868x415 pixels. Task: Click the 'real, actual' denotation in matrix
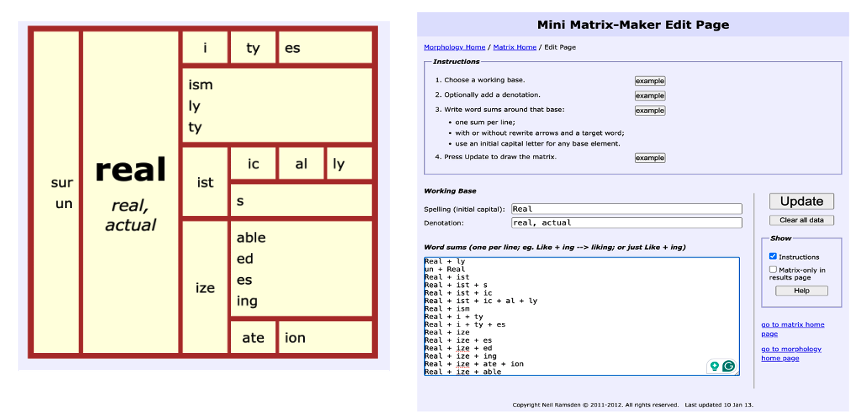131,215
